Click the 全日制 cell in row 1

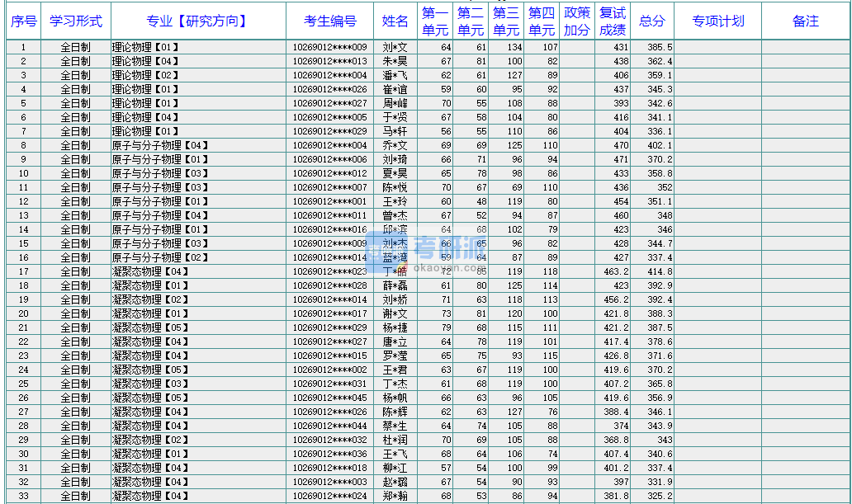click(x=74, y=46)
